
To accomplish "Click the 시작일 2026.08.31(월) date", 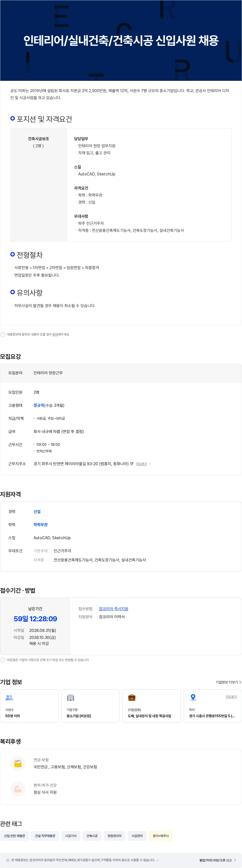I will point(43,630).
